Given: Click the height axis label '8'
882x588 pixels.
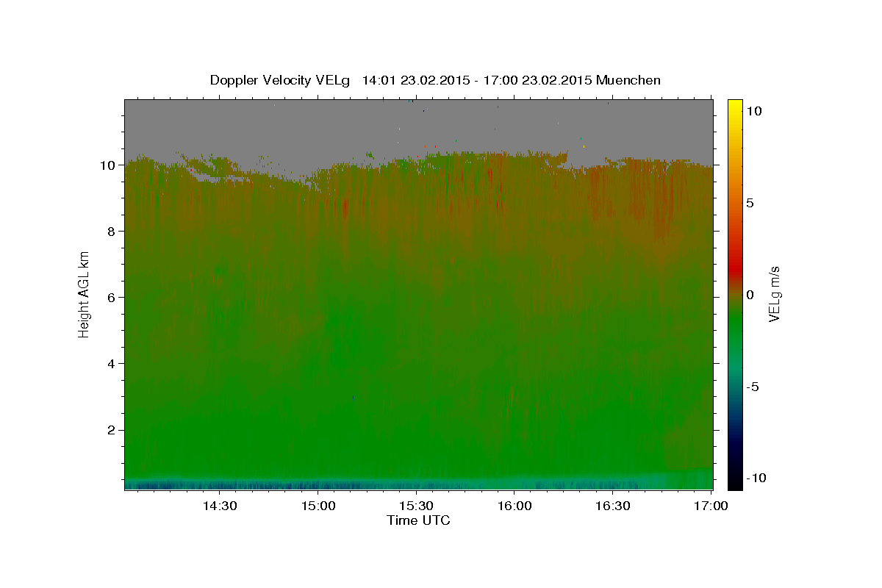Looking at the screenshot, I should coord(112,232).
